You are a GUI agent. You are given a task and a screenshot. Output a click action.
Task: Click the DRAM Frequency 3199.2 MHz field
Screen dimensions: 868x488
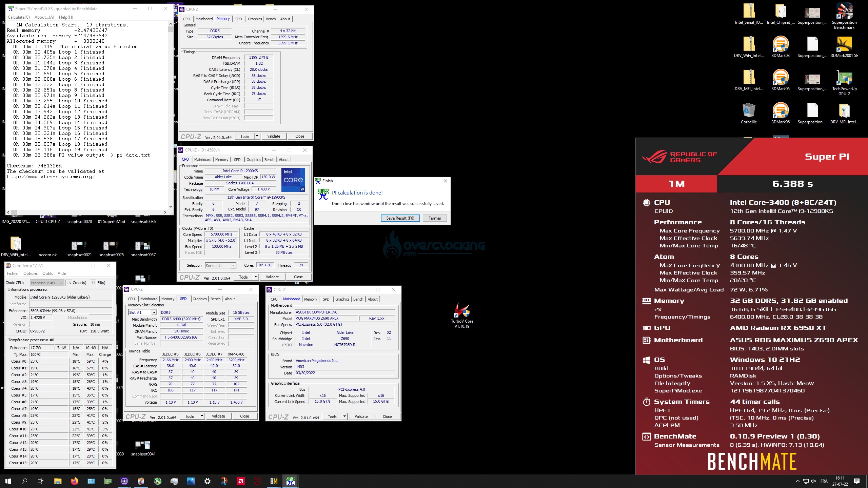tap(259, 57)
